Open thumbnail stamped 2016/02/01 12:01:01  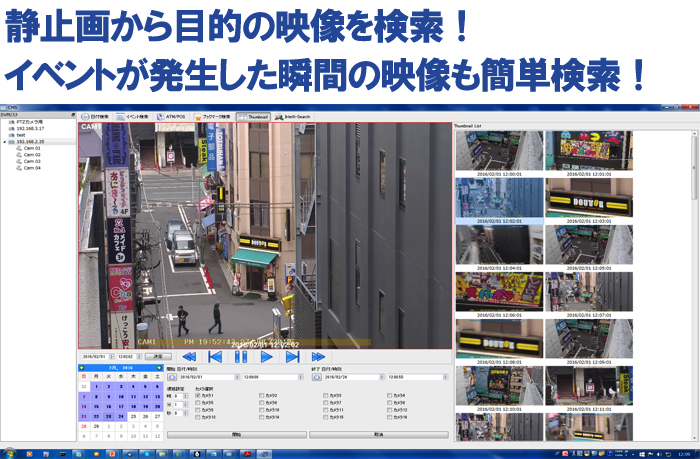click(x=589, y=151)
